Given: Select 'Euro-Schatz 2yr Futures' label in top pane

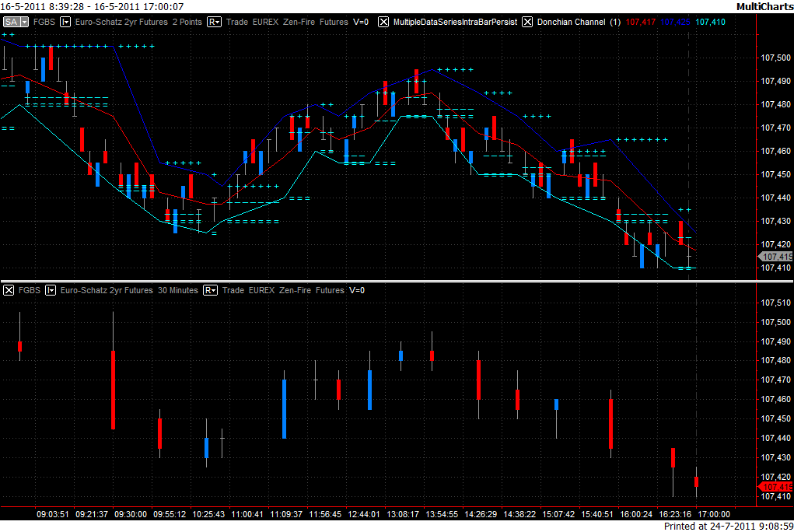Looking at the screenshot, I should 121,23.
